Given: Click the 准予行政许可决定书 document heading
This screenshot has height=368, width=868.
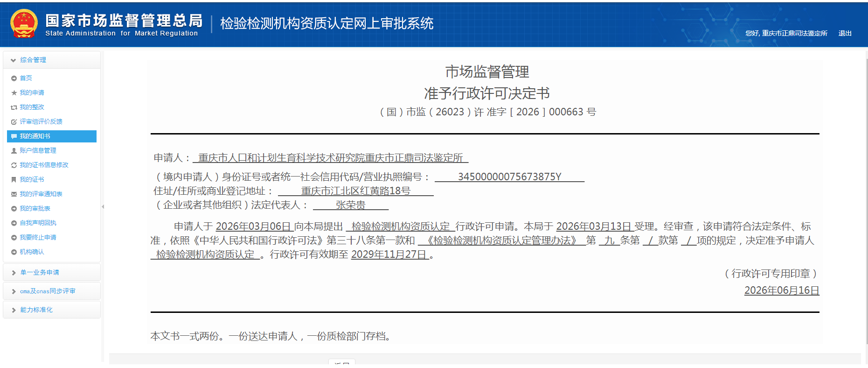Looking at the screenshot, I should click(487, 93).
